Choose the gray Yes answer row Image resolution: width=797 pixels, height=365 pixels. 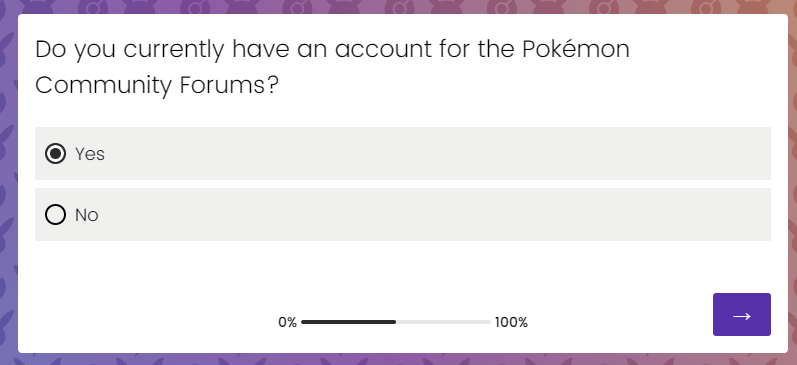click(403, 154)
